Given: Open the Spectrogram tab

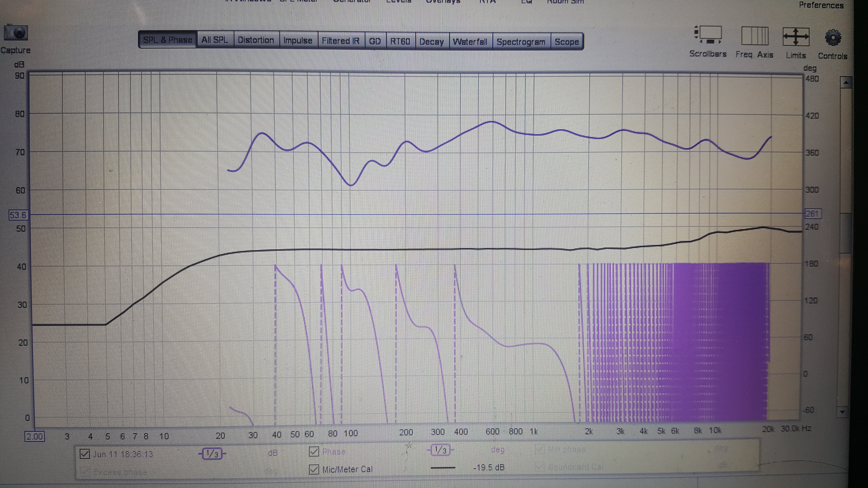Looking at the screenshot, I should [521, 42].
